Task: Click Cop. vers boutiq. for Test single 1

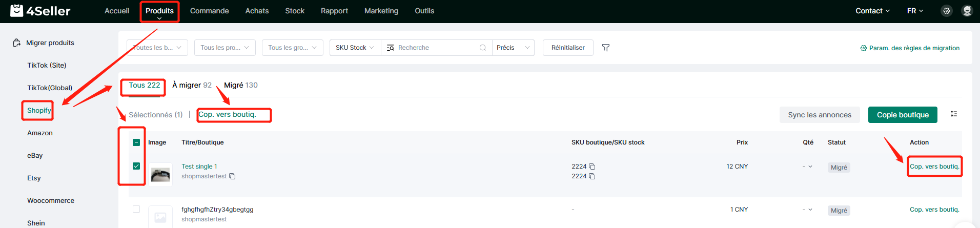Action: point(934,167)
